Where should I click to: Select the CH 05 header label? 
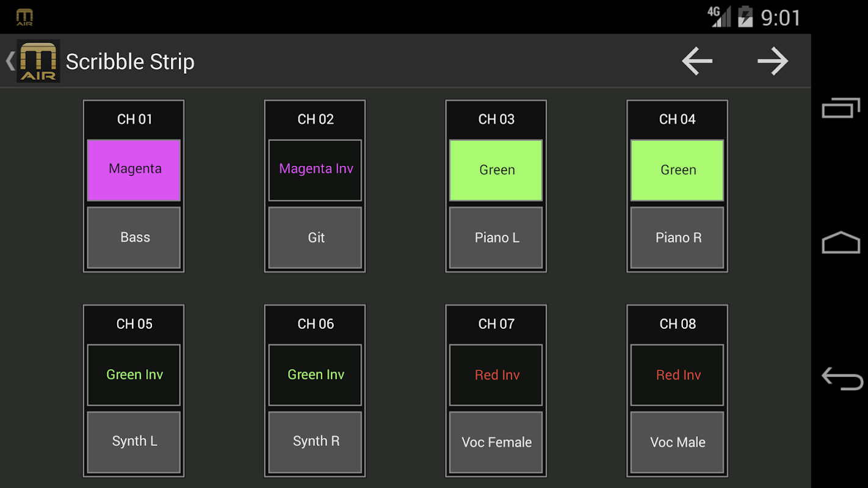134,324
